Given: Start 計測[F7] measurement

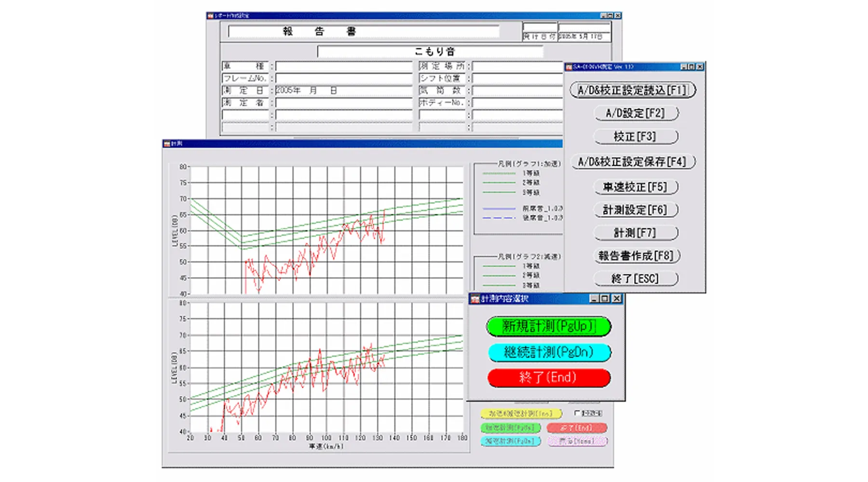Looking at the screenshot, I should tap(636, 233).
